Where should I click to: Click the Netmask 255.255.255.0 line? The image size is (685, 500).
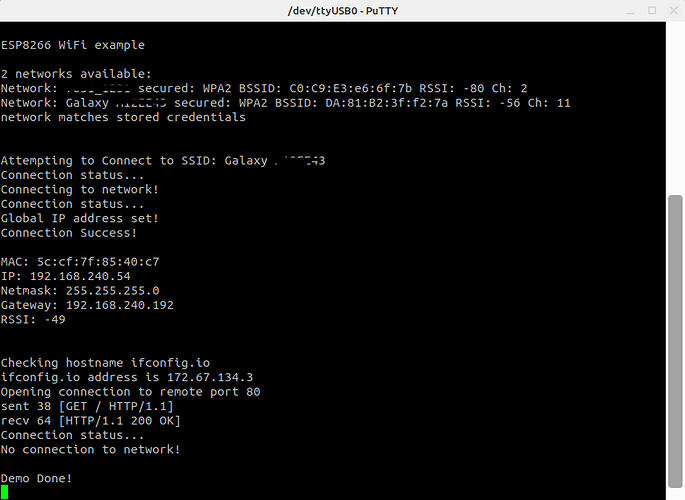pos(80,291)
